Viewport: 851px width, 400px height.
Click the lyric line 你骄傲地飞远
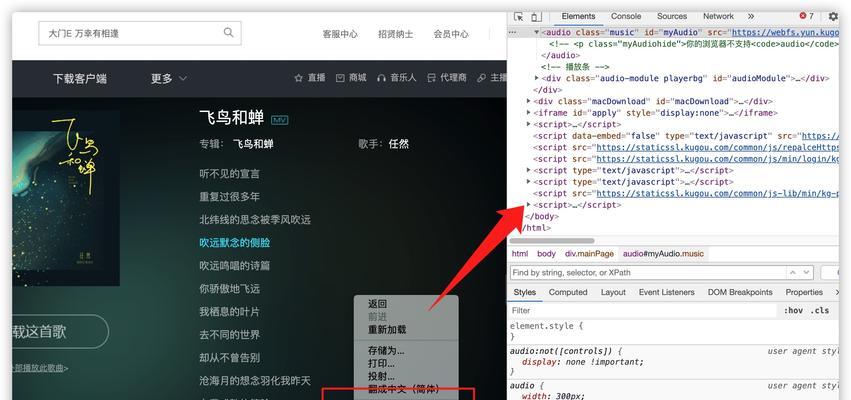(229, 289)
